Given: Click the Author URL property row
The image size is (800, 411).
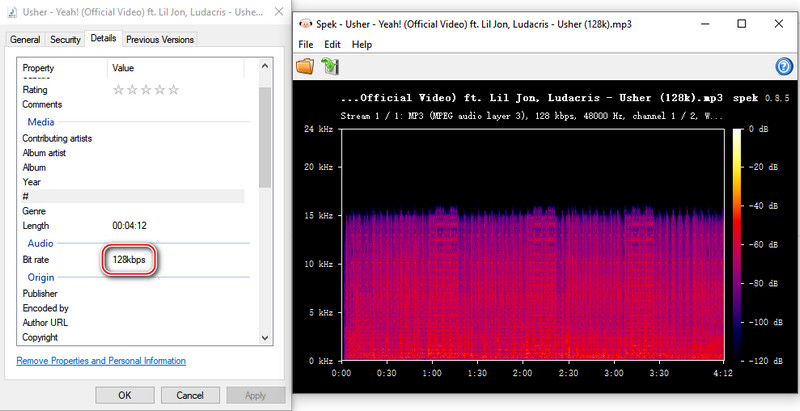Looking at the screenshot, I should pyautogui.click(x=132, y=322).
